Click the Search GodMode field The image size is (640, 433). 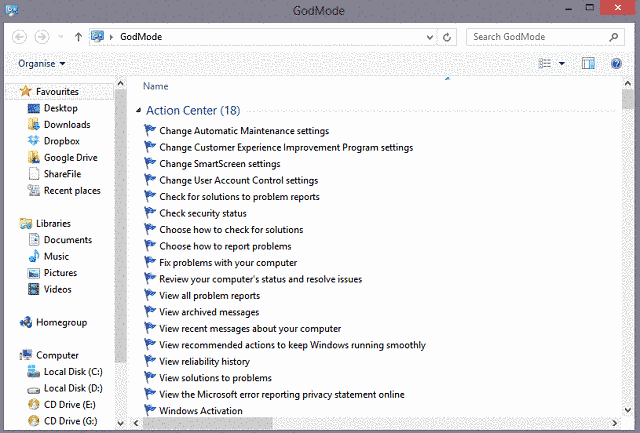pos(545,37)
